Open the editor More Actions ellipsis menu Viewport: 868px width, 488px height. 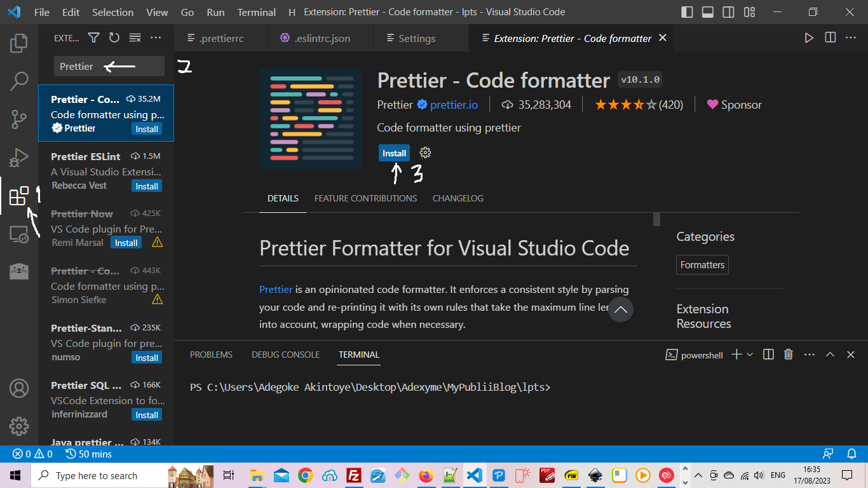(x=851, y=38)
